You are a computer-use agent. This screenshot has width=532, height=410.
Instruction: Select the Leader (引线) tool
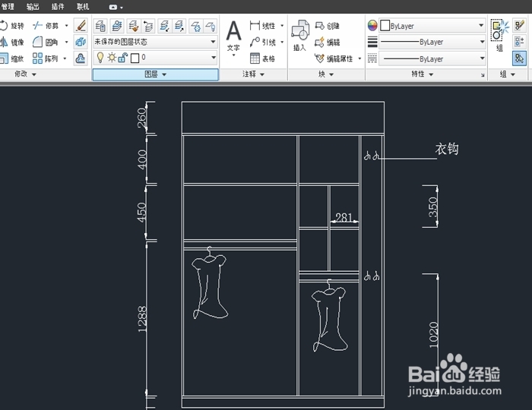point(262,42)
